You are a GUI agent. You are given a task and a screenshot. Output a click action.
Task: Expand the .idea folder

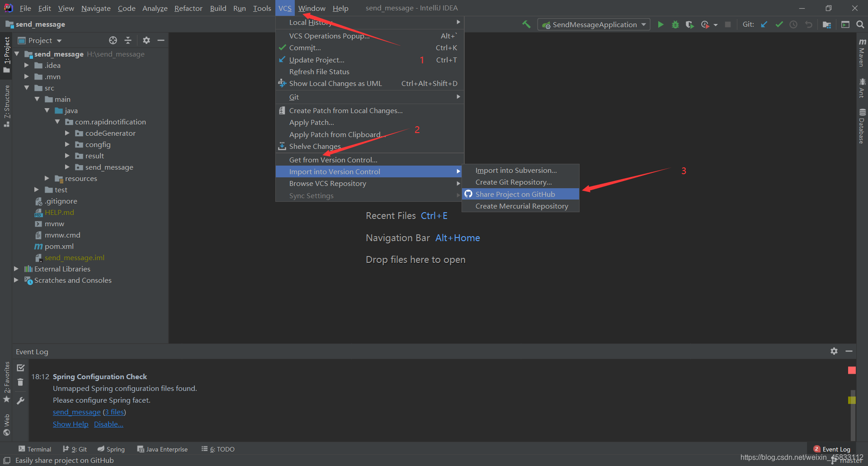coord(26,65)
